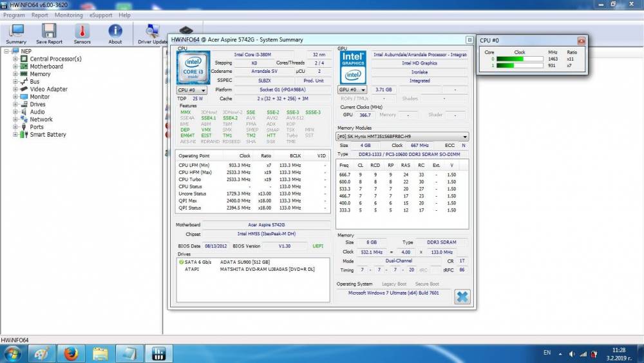Open the GPU #0 selector dropdown
This screenshot has height=363, width=644.
point(352,90)
